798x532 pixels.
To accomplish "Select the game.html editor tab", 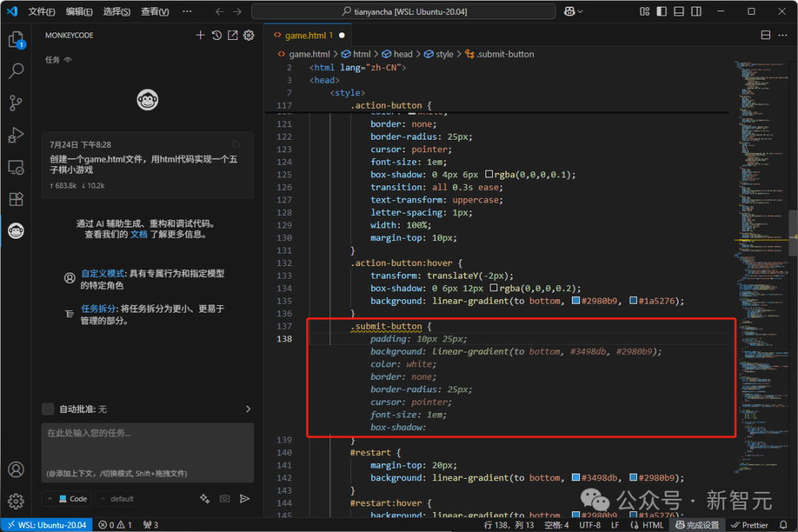I will tap(305, 35).
